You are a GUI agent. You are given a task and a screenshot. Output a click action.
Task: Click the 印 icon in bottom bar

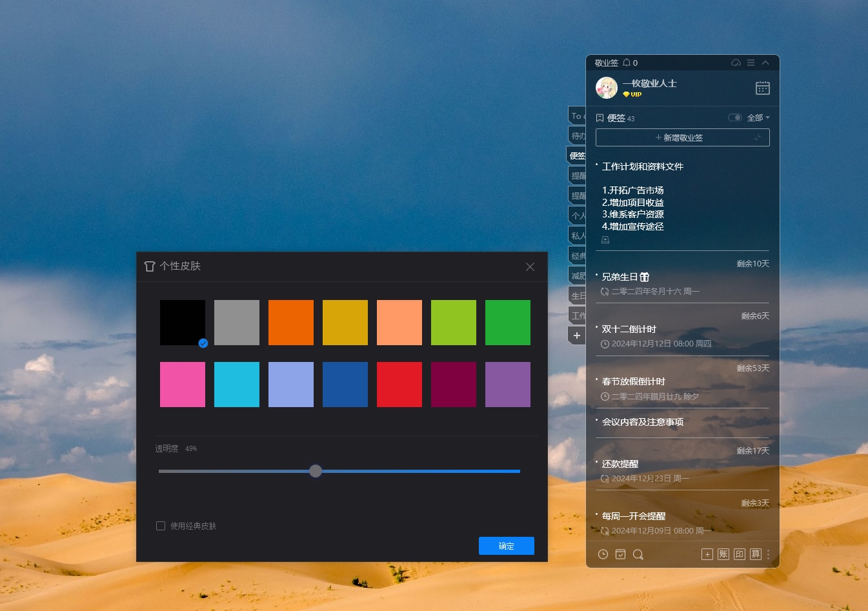(x=740, y=554)
